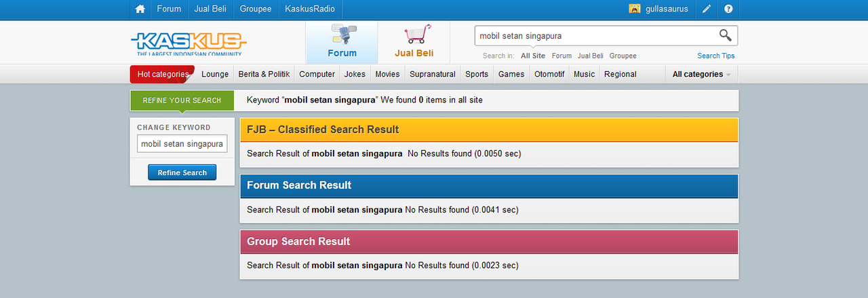Image resolution: width=868 pixels, height=298 pixels.
Task: Click the text No Results found (0.0041 sec)
Action: click(461, 210)
